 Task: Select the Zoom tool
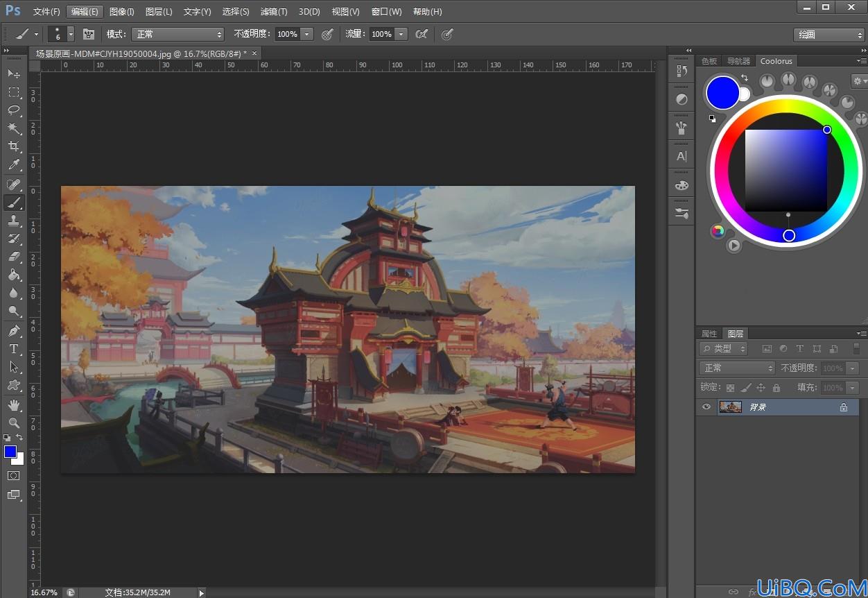(14, 422)
